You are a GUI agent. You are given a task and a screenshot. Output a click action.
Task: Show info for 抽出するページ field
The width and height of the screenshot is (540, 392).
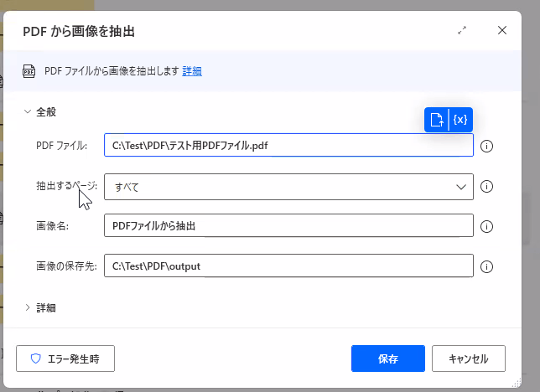486,187
